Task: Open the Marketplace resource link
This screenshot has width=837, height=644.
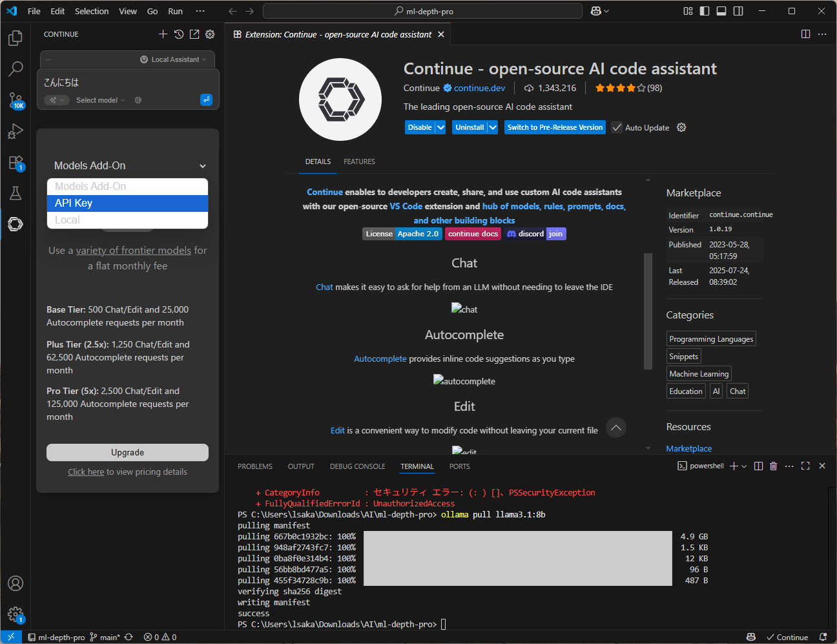Action: pyautogui.click(x=688, y=448)
